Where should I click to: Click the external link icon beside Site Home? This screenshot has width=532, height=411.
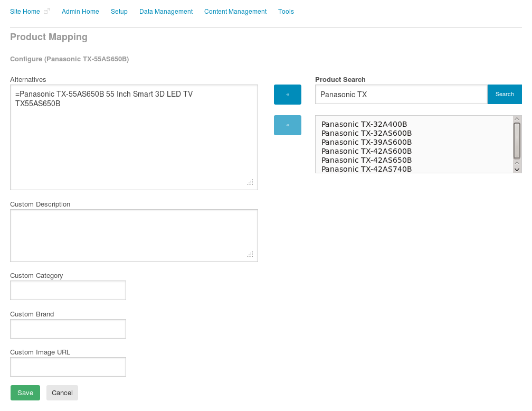[46, 11]
